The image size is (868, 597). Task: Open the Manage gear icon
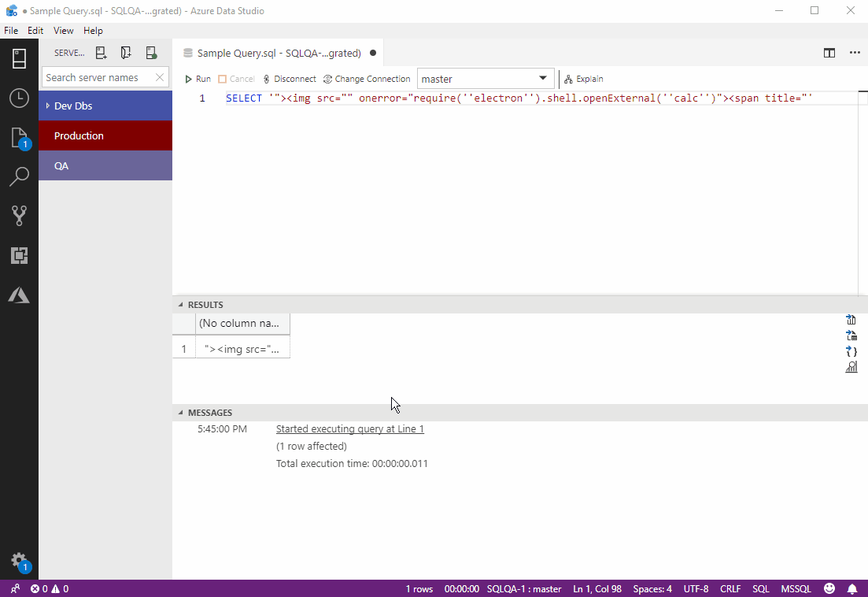click(x=20, y=561)
